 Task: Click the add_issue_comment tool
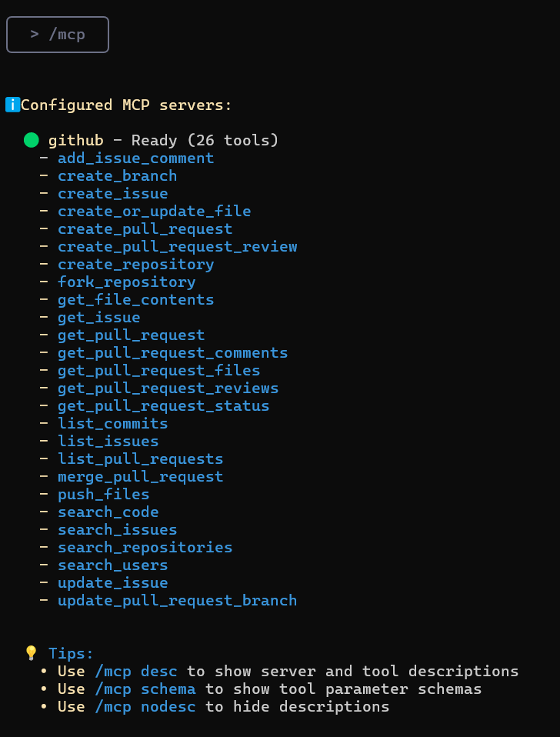tap(136, 158)
